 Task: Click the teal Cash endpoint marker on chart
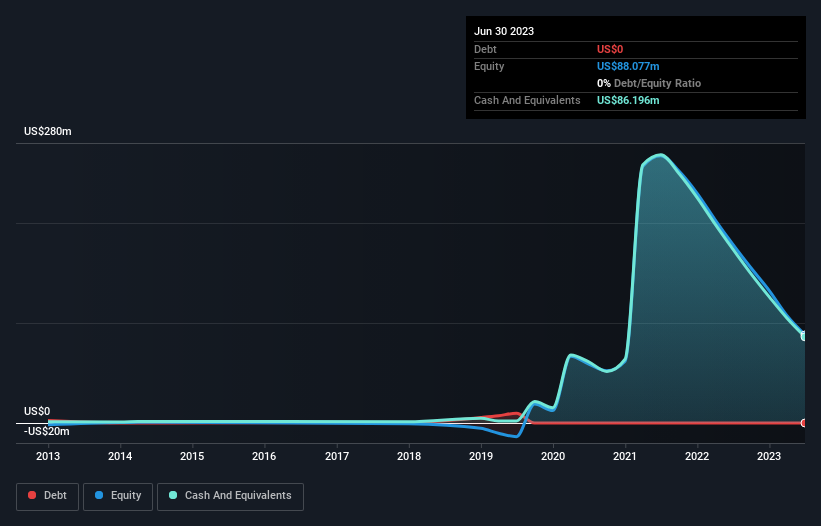[x=804, y=336]
